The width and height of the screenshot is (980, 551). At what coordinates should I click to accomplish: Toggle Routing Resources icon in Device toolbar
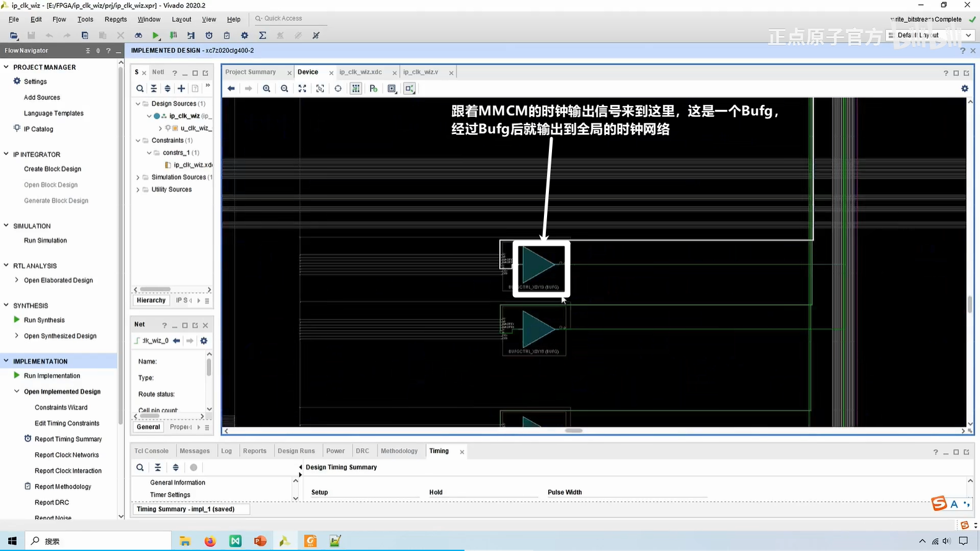[355, 89]
